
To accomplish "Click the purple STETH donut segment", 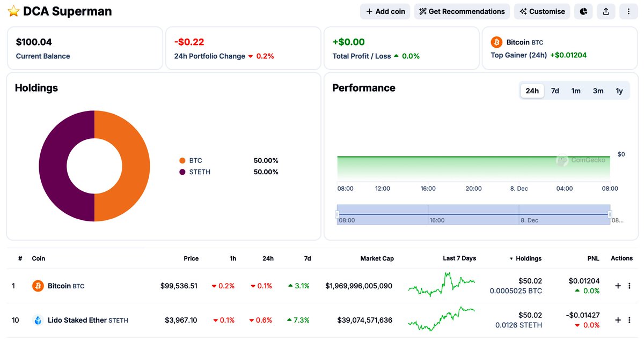I will tap(53, 166).
